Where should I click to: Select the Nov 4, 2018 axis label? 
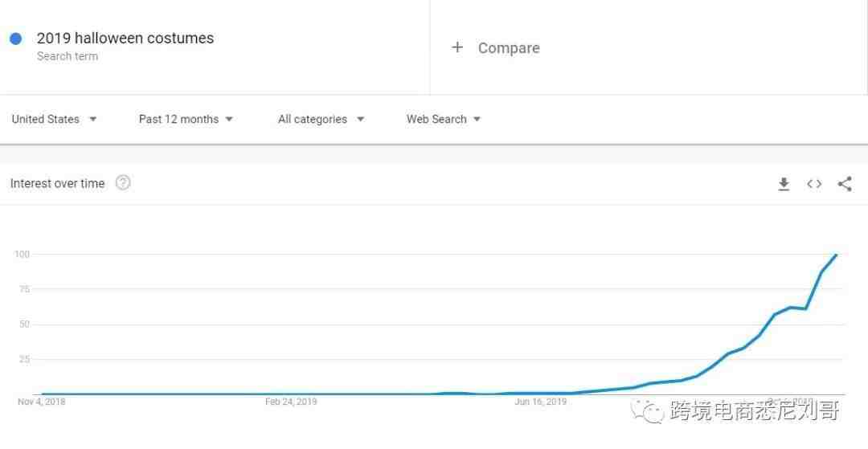pyautogui.click(x=42, y=402)
